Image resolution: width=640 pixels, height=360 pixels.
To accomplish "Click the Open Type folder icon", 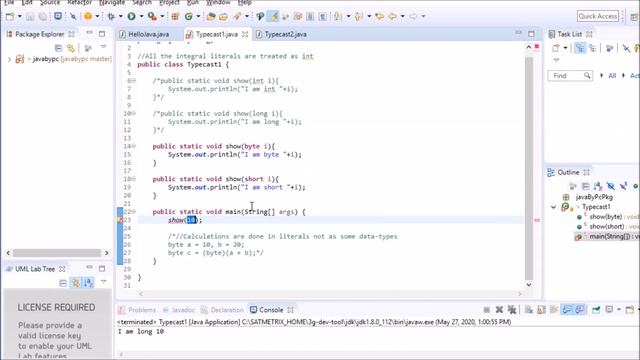I will pos(211,16).
